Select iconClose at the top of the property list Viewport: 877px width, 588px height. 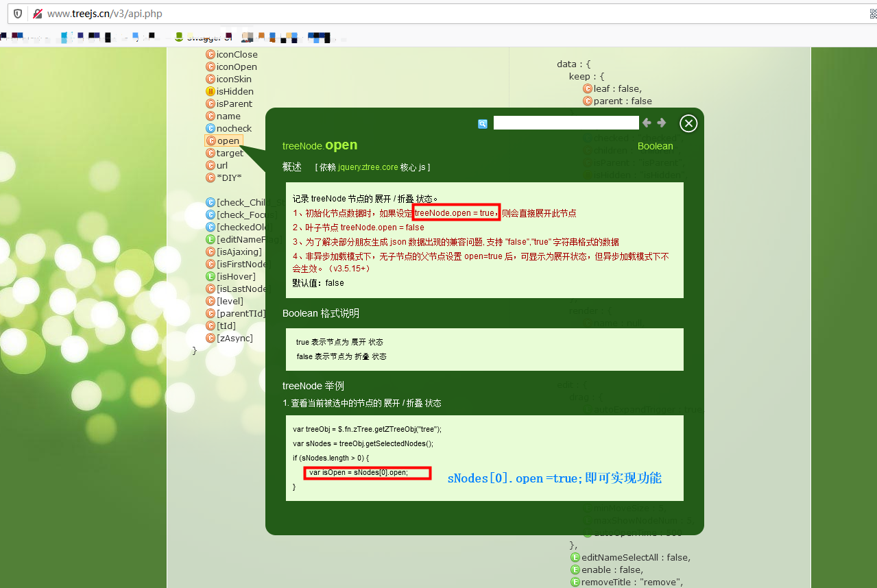(x=235, y=54)
